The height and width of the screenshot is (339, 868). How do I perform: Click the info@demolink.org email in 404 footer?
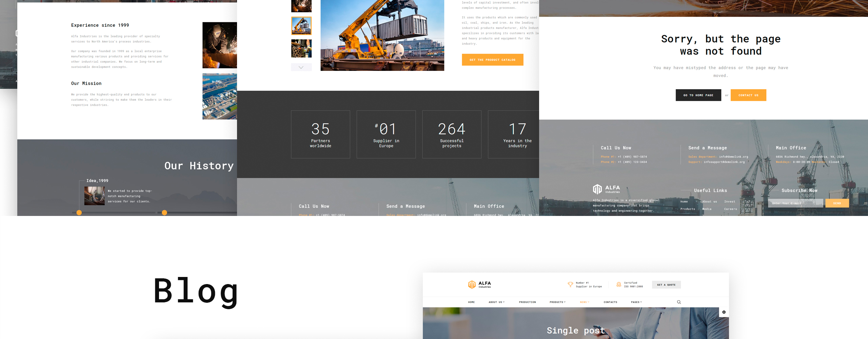[x=733, y=157]
